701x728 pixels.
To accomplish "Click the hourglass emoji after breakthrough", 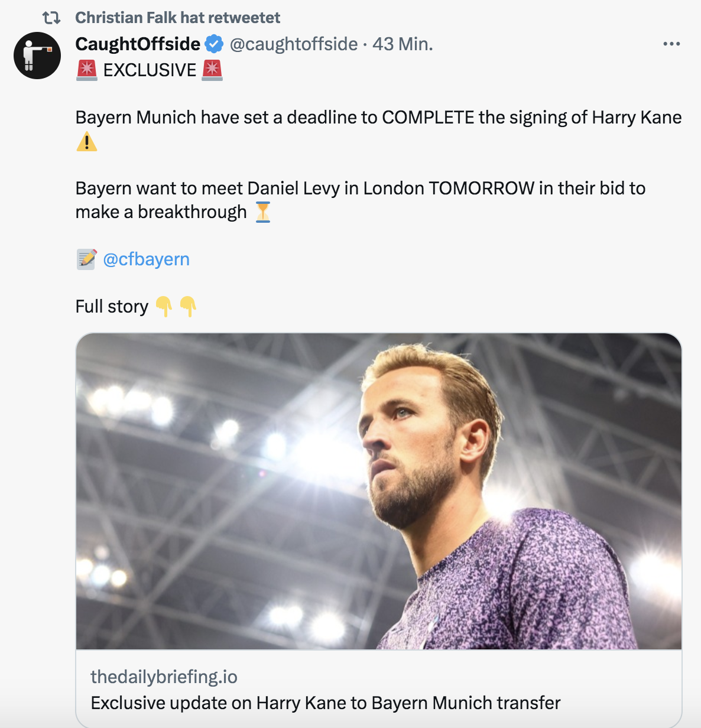I will click(263, 212).
